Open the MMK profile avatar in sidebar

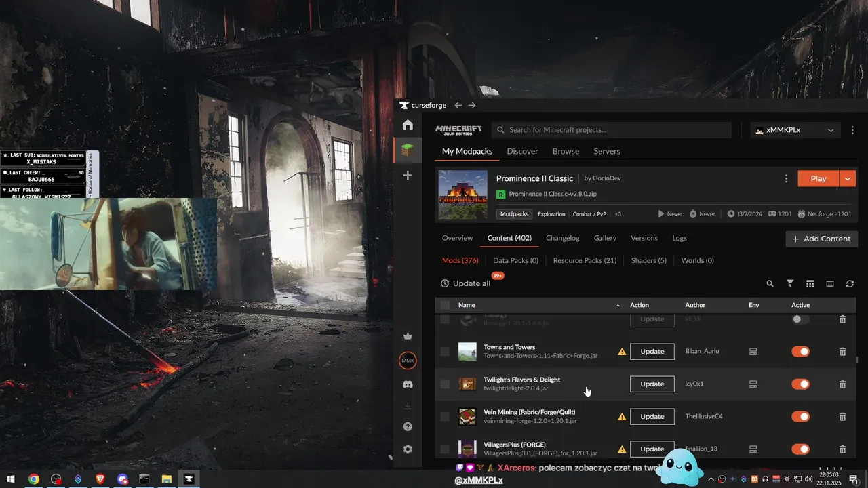[408, 361]
